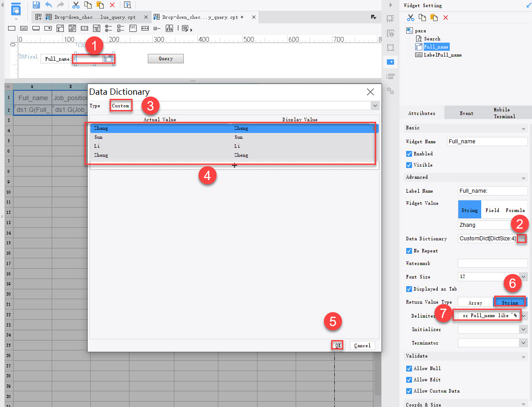Open the Terminator dropdown
Viewport: 532px width, 407px height.
pos(524,342)
